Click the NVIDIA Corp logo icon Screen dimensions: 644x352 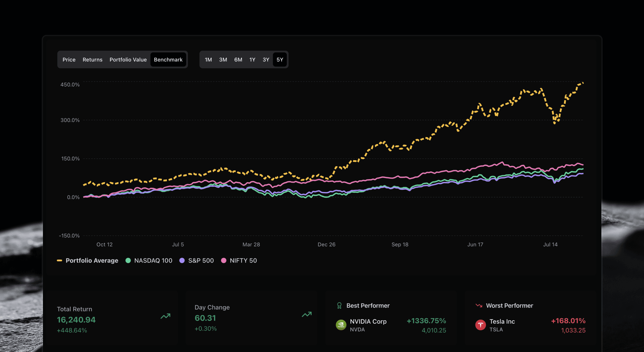click(341, 325)
